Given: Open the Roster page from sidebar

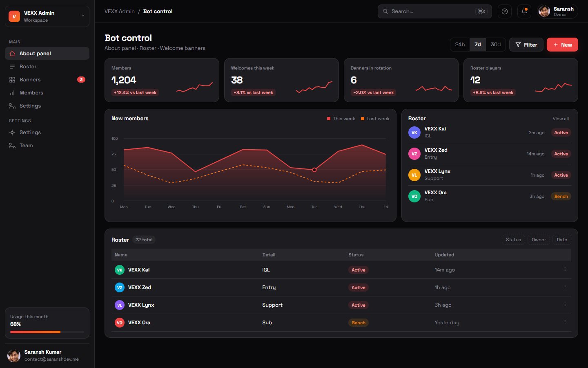Looking at the screenshot, I should coord(47,67).
